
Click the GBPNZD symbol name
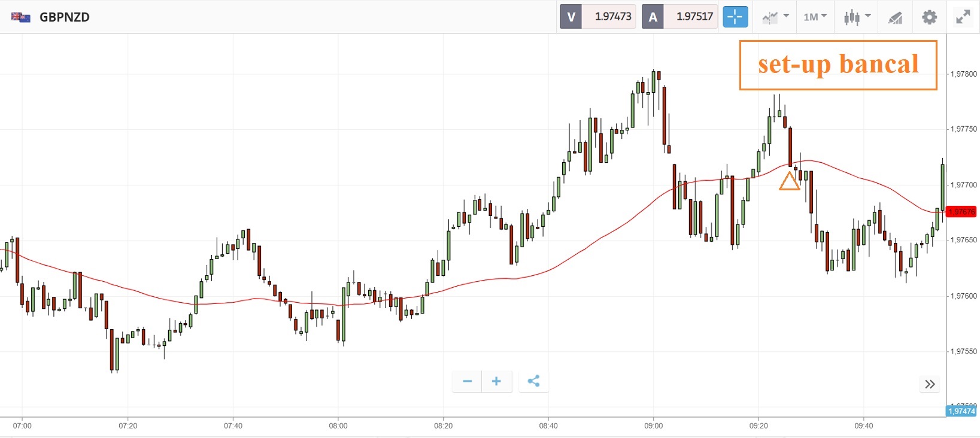pos(65,17)
